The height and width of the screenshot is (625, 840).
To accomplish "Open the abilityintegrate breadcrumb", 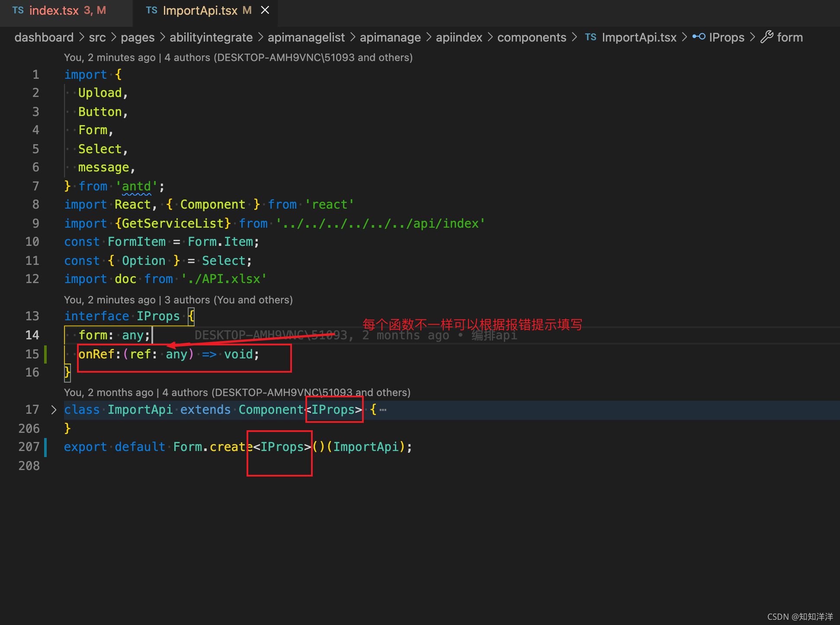I will 211,38.
